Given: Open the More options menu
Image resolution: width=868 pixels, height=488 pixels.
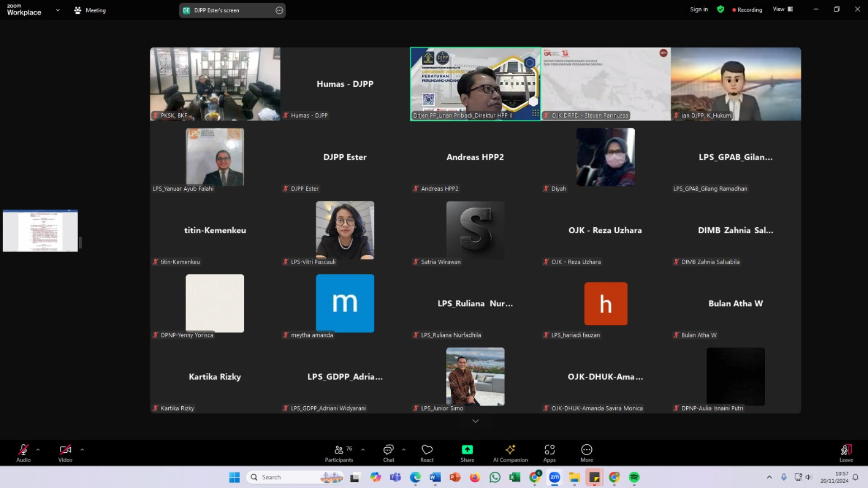Looking at the screenshot, I should coord(586,453).
